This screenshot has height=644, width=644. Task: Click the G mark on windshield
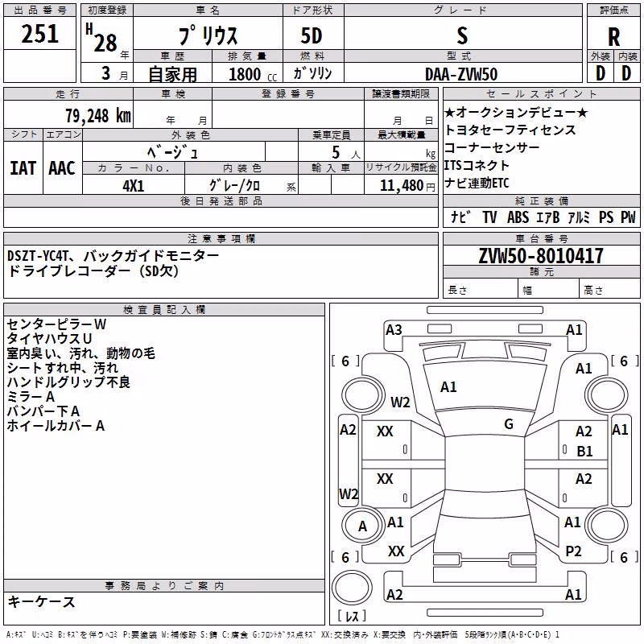(509, 424)
